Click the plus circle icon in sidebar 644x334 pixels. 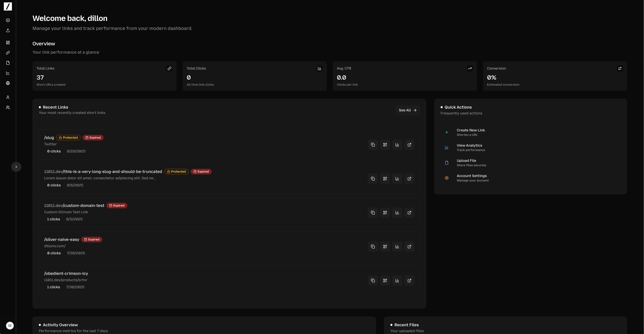pos(8,20)
